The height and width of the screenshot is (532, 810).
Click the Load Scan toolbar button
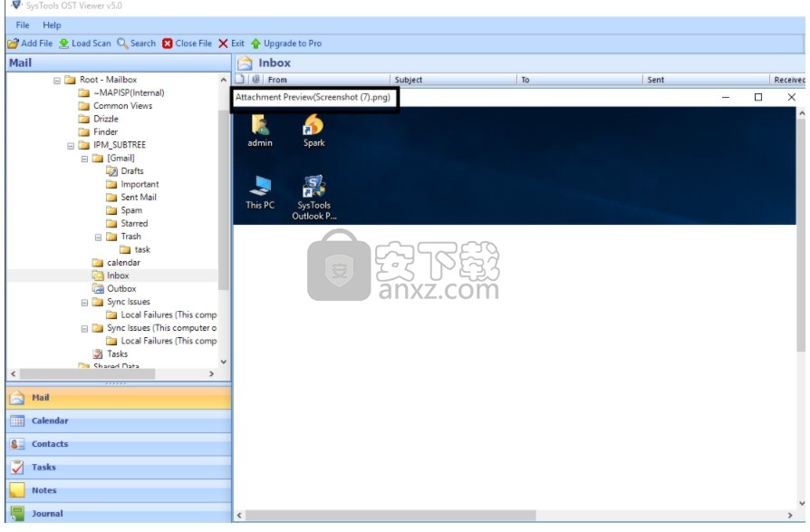tap(85, 44)
